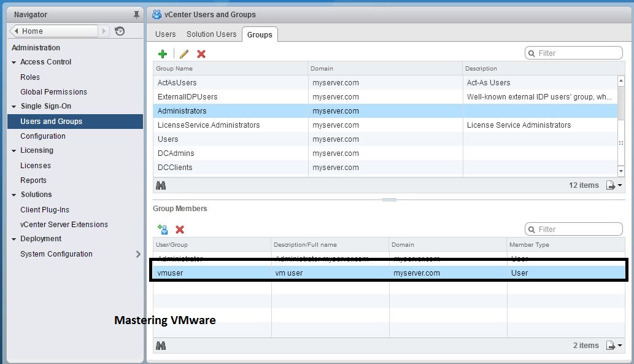The height and width of the screenshot is (364, 634).
Task: Select the ExternalIDPUsers group row
Action: point(385,96)
